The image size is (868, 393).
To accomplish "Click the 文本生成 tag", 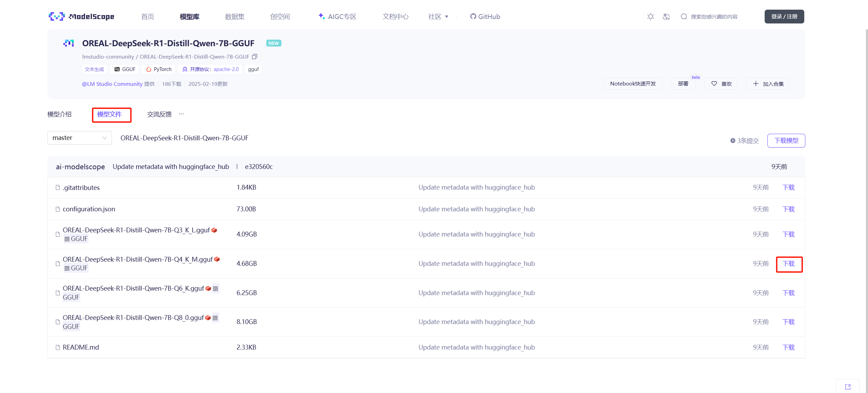I will click(94, 69).
